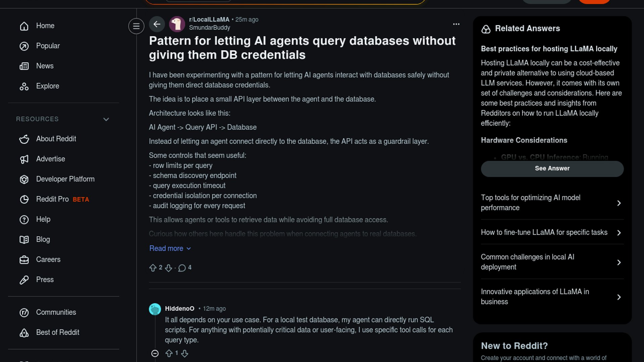
Task: Collapse the Resources section
Action: (106, 119)
